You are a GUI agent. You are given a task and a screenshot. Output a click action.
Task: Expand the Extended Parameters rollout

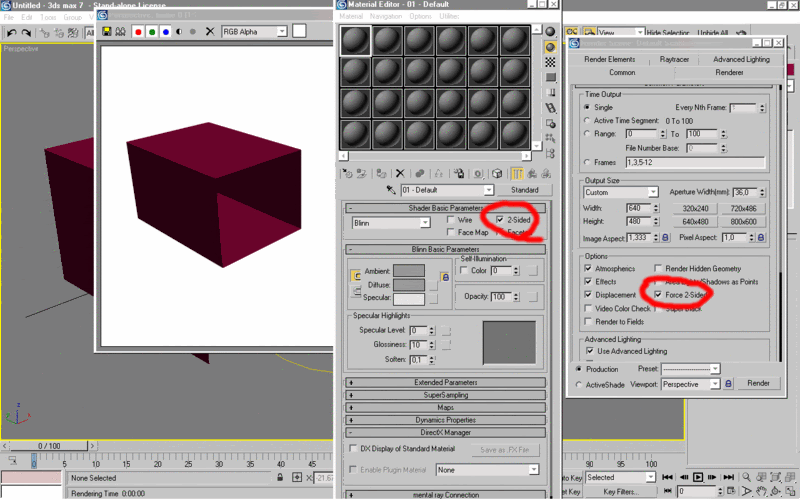(x=446, y=383)
